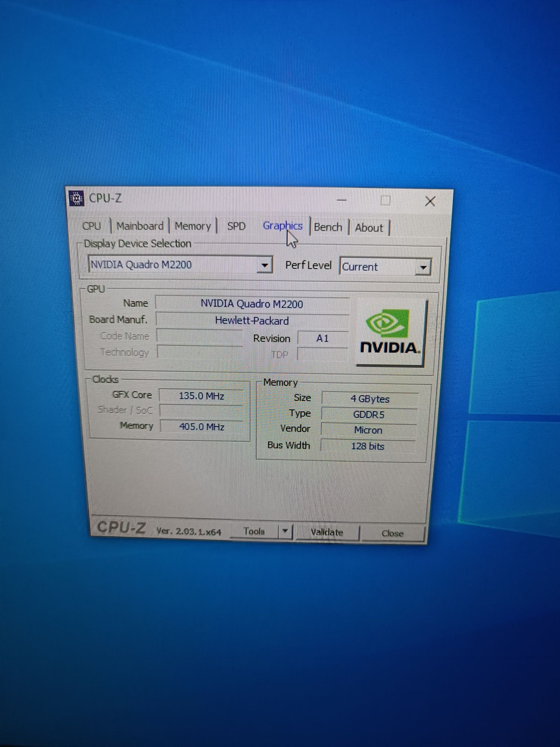
Task: Click the memory Type GDDR5 value
Action: pos(369,415)
